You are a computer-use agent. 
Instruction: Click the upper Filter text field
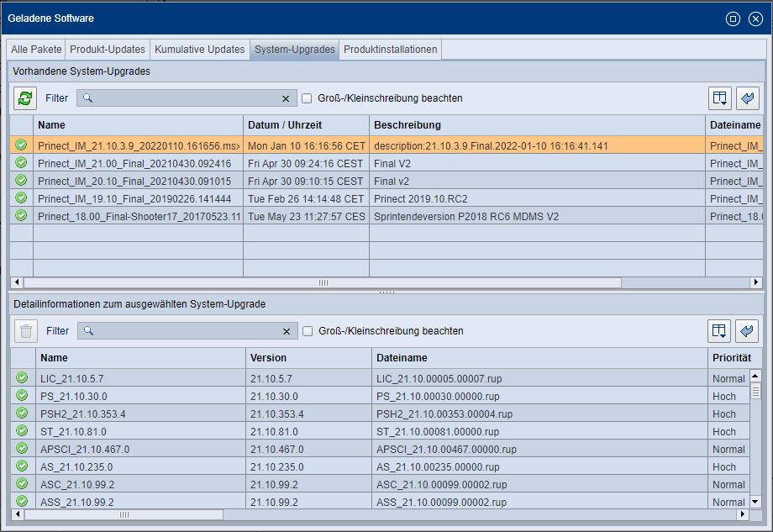187,98
